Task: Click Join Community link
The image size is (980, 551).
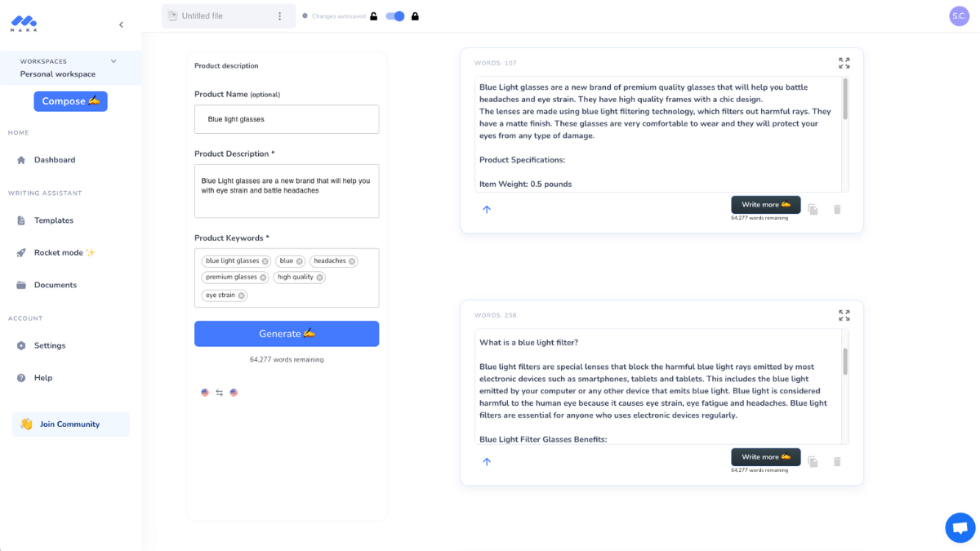Action: pyautogui.click(x=70, y=424)
